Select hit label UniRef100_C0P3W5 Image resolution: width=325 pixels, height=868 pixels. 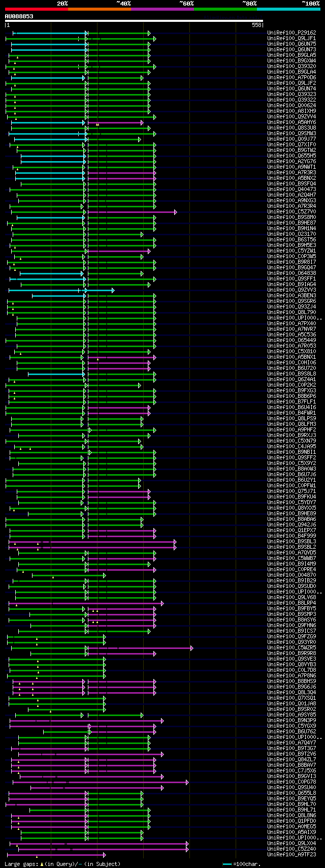[x=291, y=257]
